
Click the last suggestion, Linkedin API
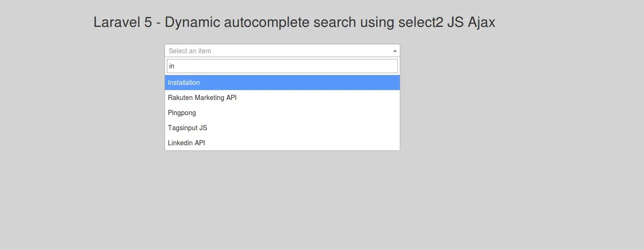(187, 143)
